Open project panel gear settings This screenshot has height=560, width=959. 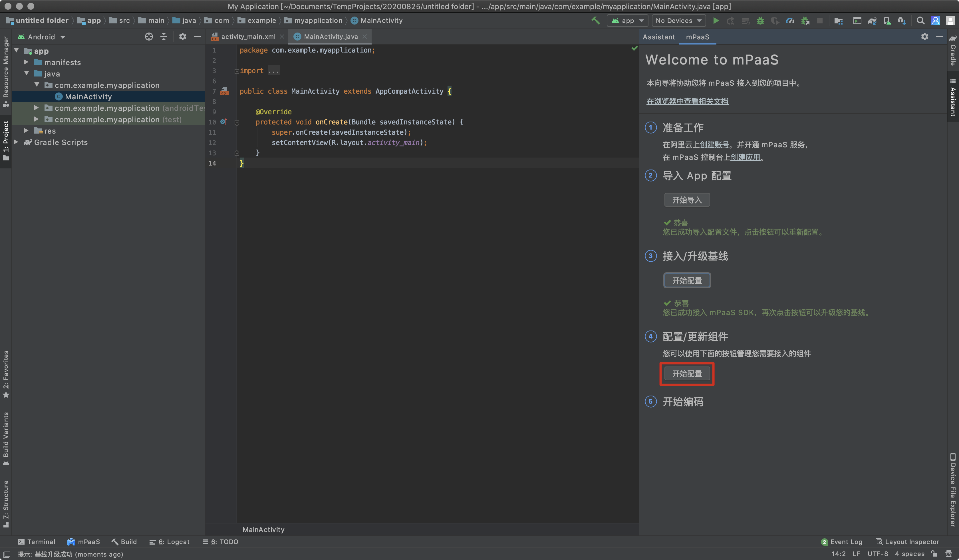(183, 37)
